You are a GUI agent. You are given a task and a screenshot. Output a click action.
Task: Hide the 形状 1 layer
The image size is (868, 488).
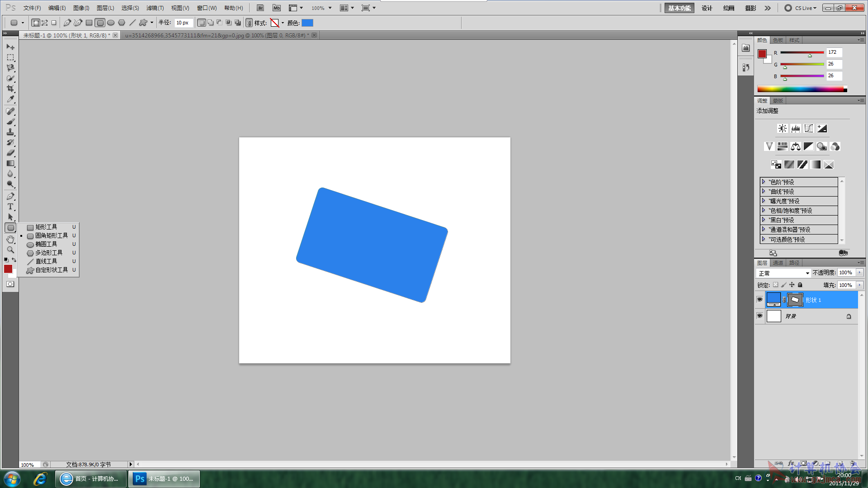point(759,300)
